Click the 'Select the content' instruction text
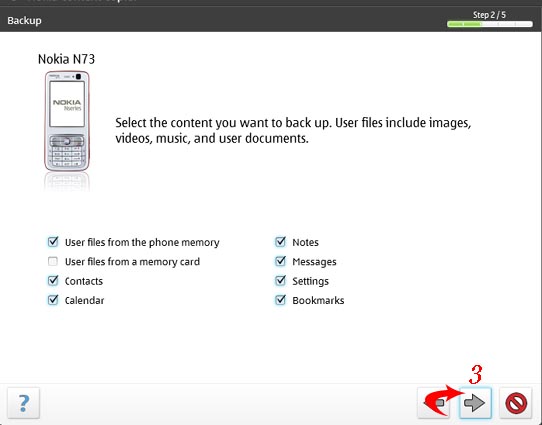Viewport: 542px width, 425px height. [293, 130]
